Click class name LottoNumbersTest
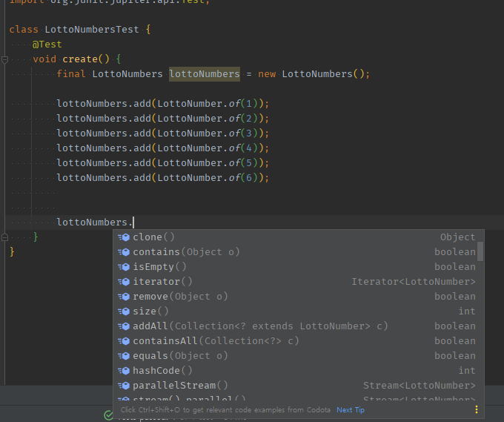 [92, 30]
